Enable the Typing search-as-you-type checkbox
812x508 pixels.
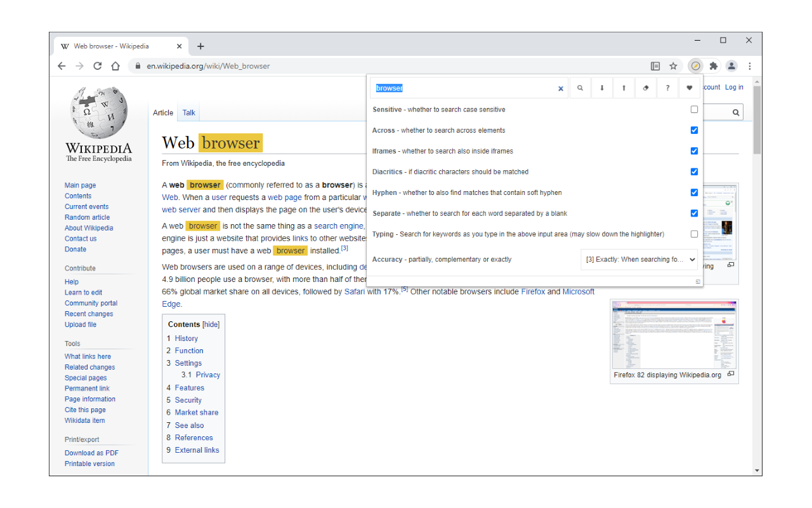(x=694, y=234)
